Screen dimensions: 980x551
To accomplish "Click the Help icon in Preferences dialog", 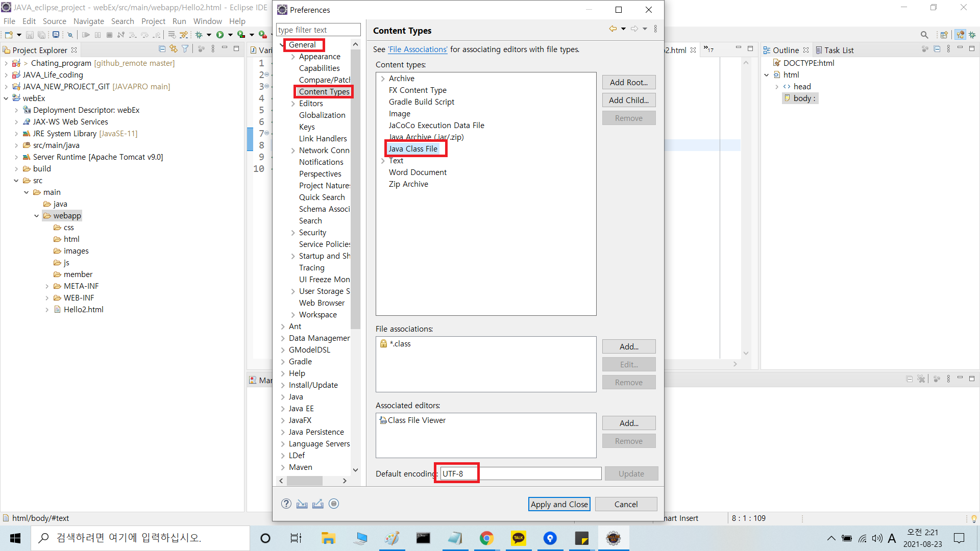I will click(x=286, y=504).
